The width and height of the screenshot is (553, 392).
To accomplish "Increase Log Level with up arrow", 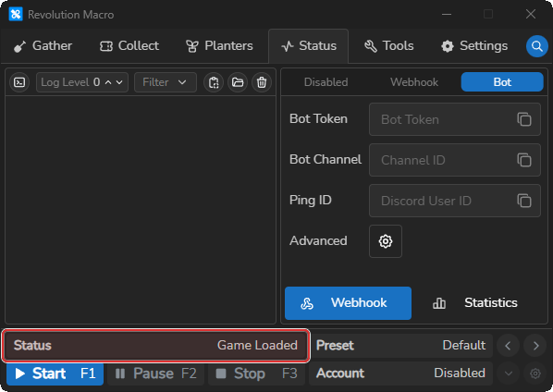I will tap(108, 82).
